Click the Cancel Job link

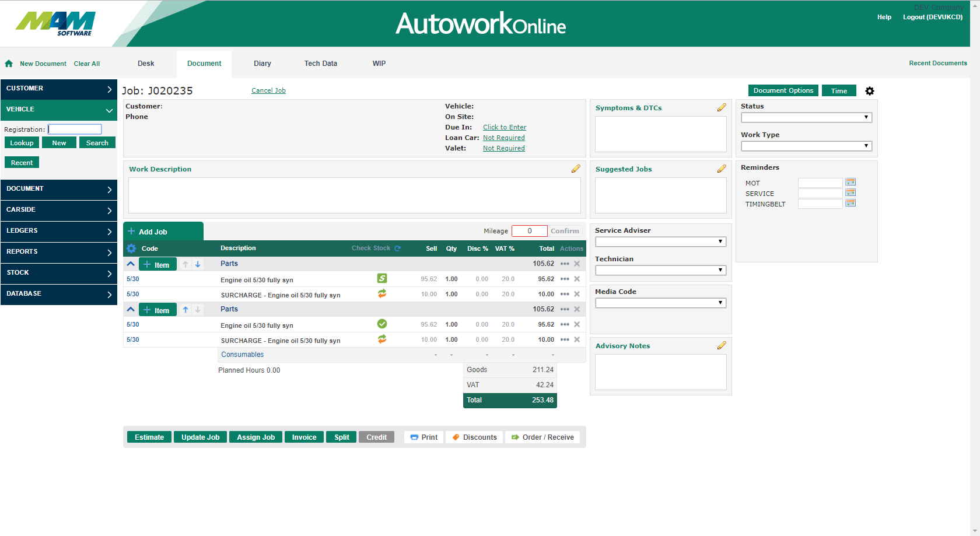click(268, 90)
